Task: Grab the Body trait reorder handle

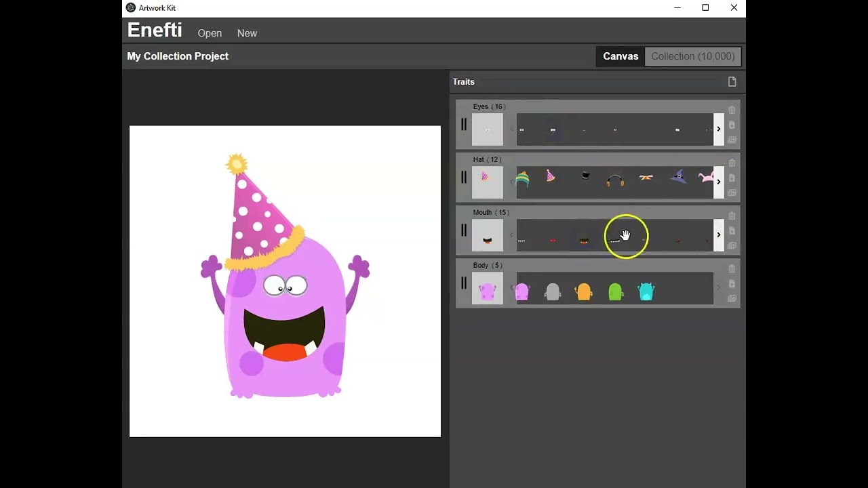Action: tap(464, 283)
